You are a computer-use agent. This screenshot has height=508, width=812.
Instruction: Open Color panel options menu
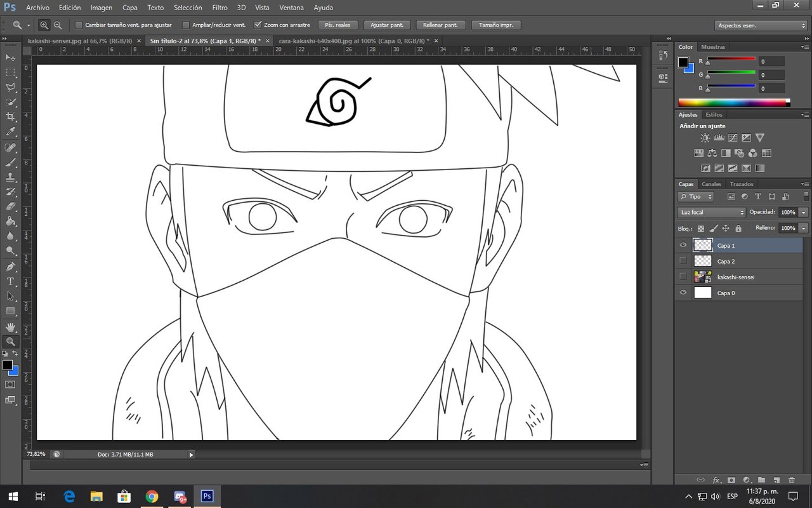click(804, 47)
